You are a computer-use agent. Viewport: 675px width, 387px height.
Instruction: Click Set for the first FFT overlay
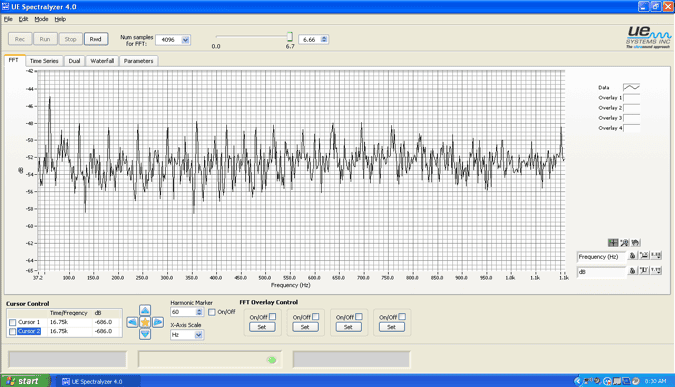pyautogui.click(x=262, y=327)
